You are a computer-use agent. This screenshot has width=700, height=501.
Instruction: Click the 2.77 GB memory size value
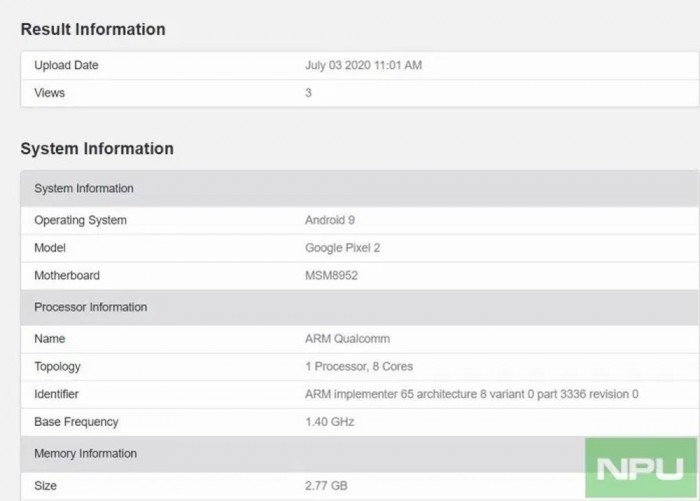[x=326, y=486]
